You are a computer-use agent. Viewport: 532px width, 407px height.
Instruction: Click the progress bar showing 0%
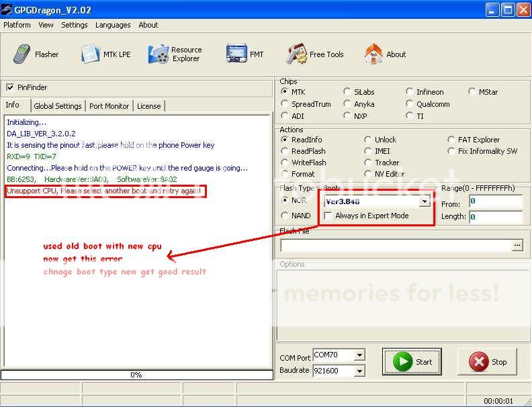136,375
